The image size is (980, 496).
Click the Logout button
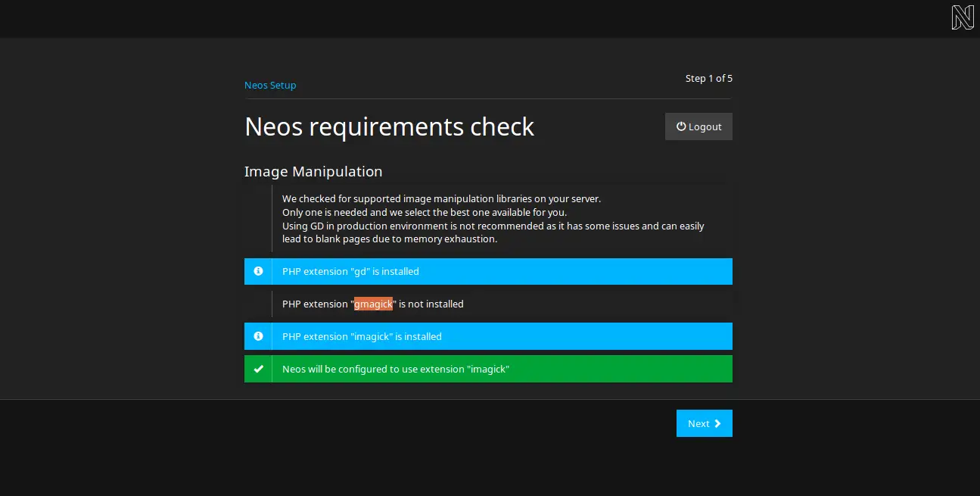tap(698, 126)
